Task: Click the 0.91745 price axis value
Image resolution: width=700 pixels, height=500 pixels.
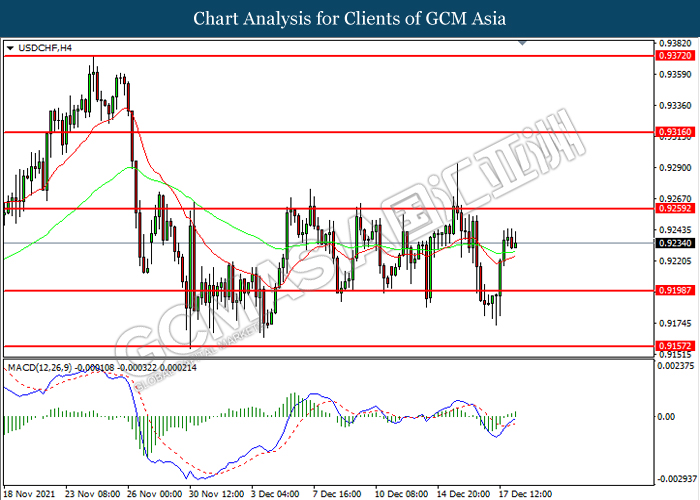Action: (x=675, y=323)
